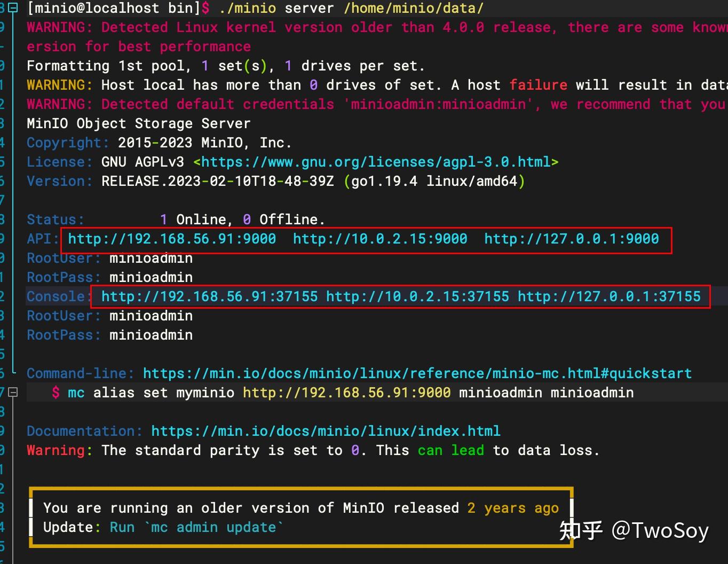
Task: Click the RootUser value minioadmin
Action: click(x=151, y=258)
